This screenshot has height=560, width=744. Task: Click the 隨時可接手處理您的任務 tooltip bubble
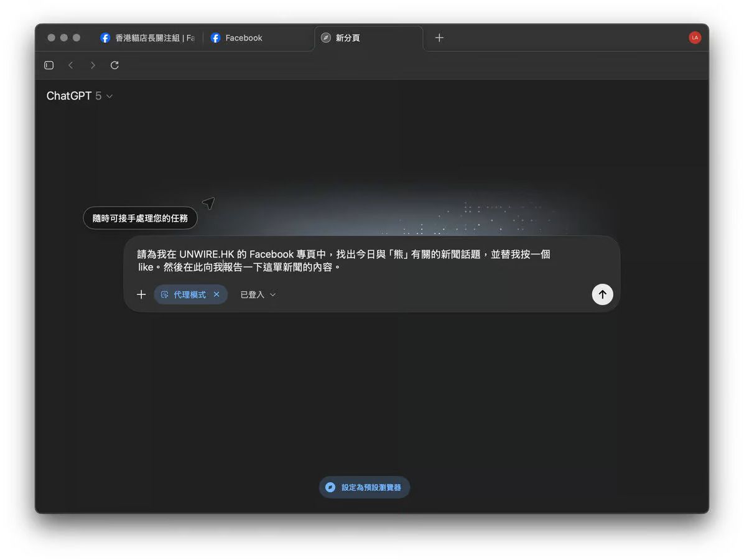coord(140,218)
